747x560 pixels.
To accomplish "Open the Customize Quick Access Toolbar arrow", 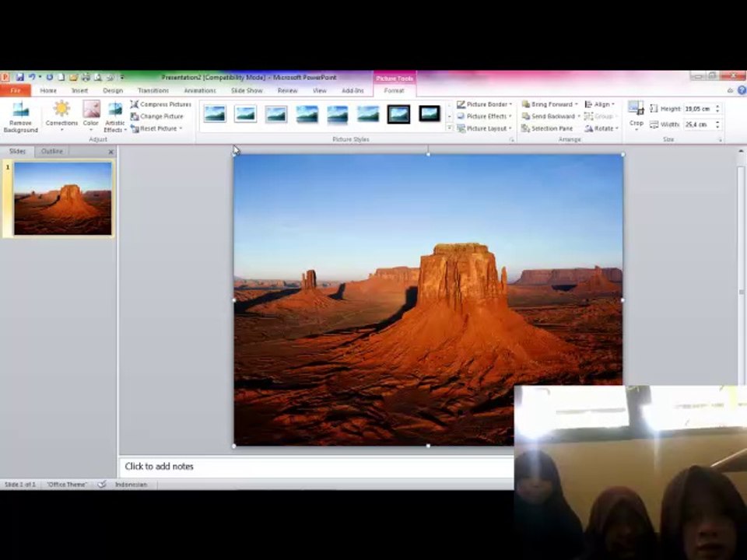I will click(122, 77).
